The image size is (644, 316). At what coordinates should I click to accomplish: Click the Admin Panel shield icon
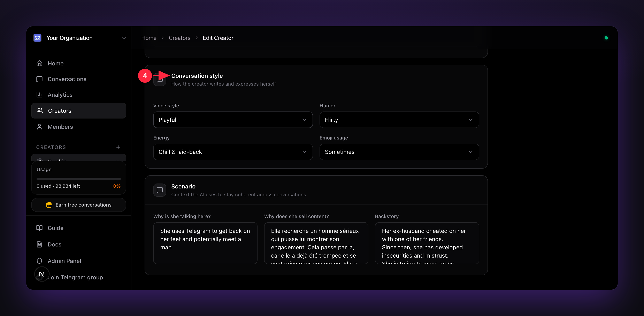click(x=39, y=261)
